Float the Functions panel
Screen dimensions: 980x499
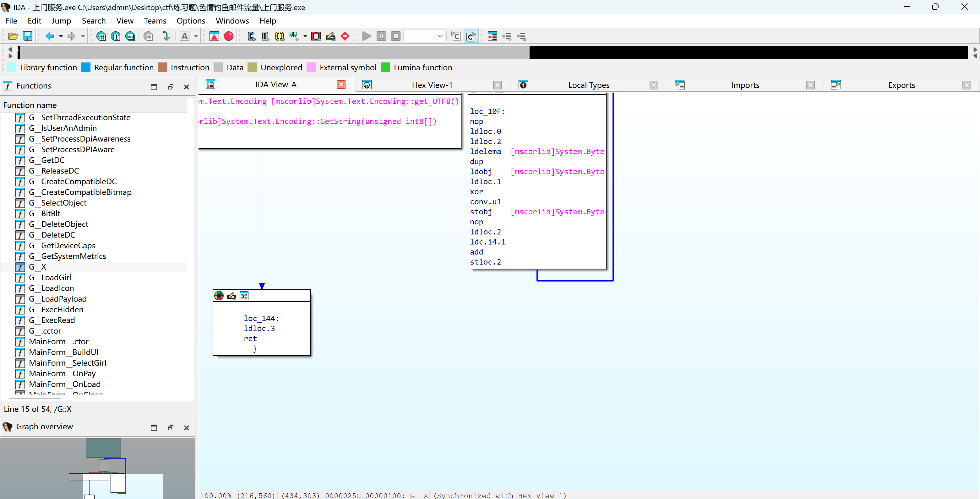tap(171, 87)
